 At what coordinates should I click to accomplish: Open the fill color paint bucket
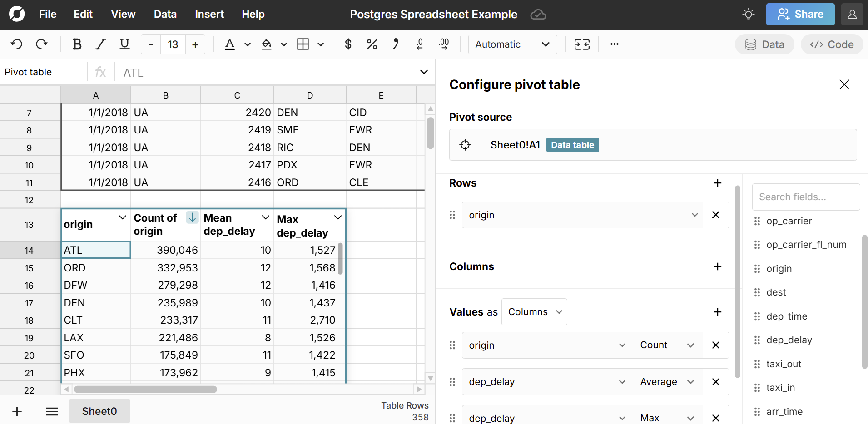267,44
